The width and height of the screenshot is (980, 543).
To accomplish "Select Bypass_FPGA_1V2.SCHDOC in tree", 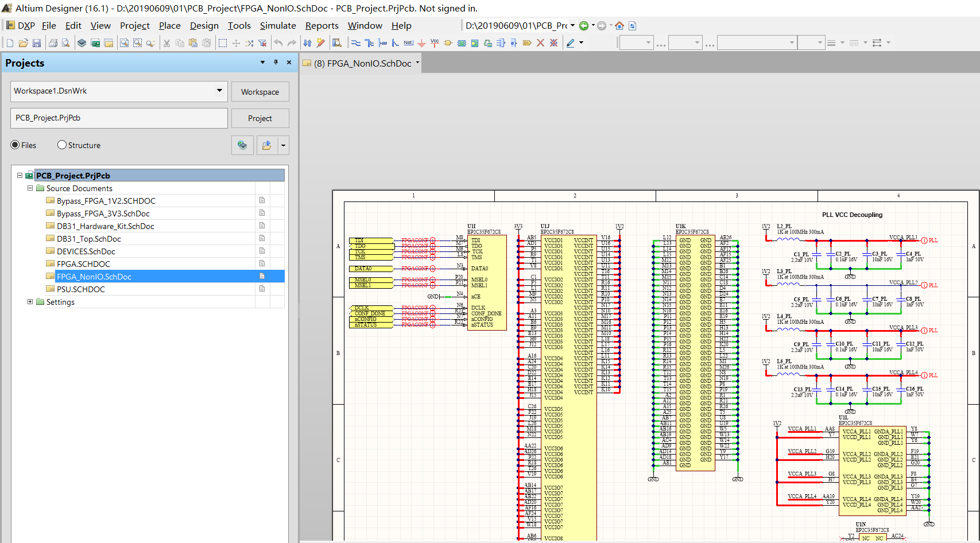I will pos(106,201).
